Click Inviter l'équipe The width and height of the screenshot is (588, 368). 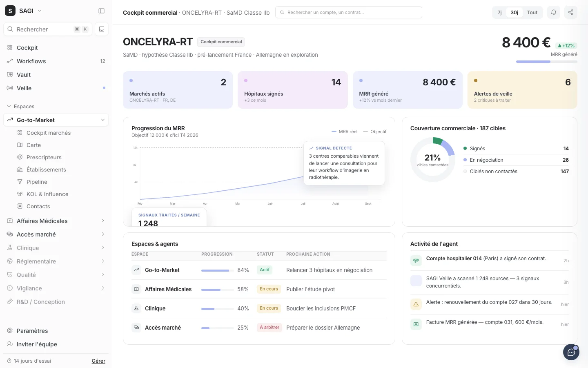pyautogui.click(x=56, y=344)
